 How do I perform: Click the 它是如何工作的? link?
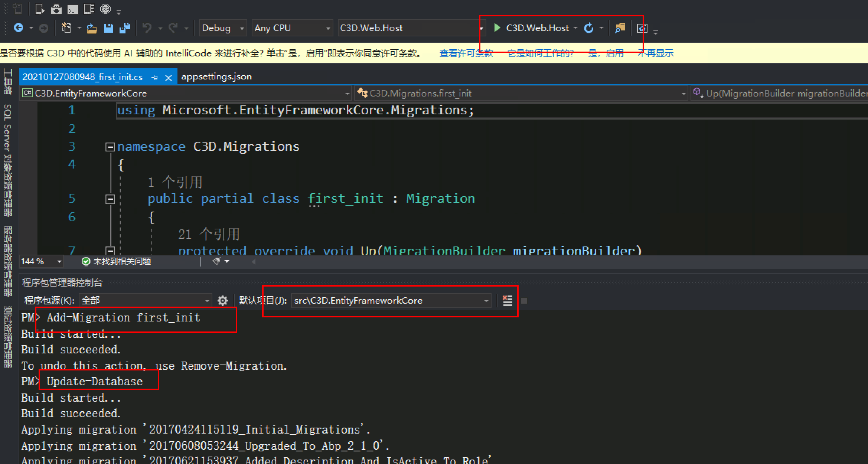pos(541,53)
